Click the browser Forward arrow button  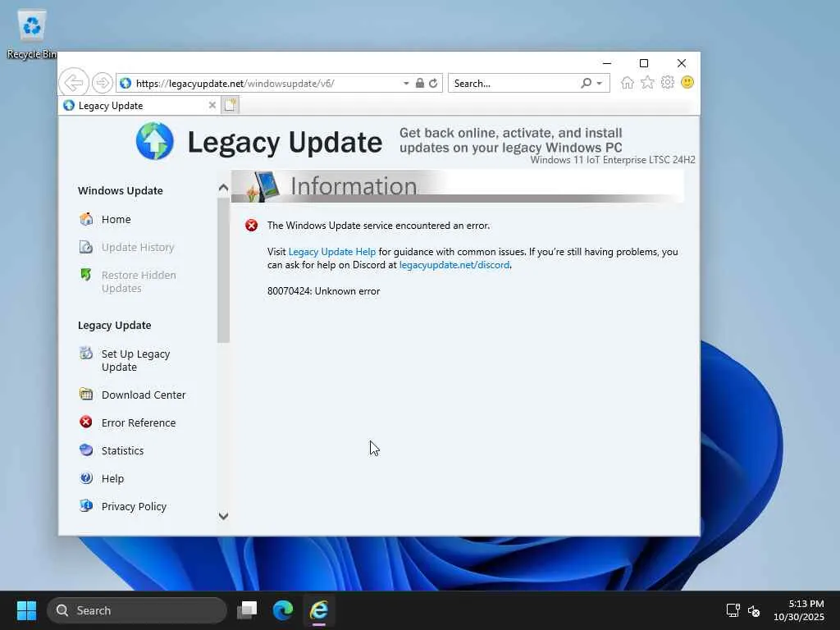102,83
